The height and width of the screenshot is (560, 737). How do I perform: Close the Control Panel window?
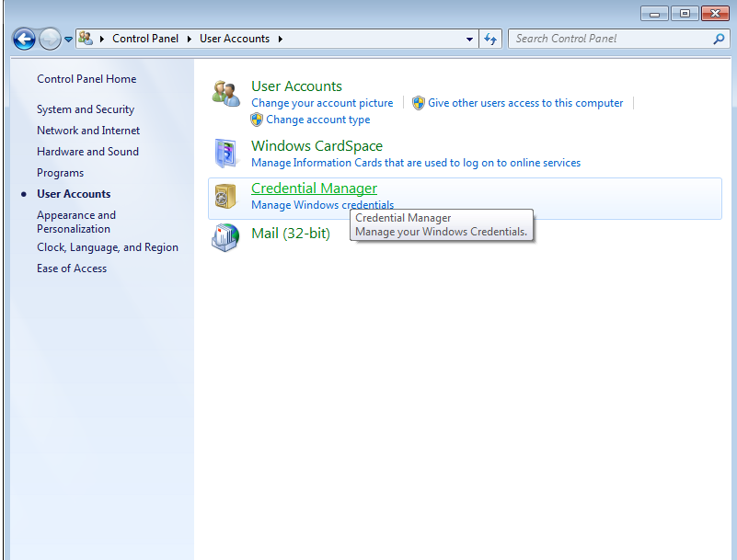click(715, 14)
